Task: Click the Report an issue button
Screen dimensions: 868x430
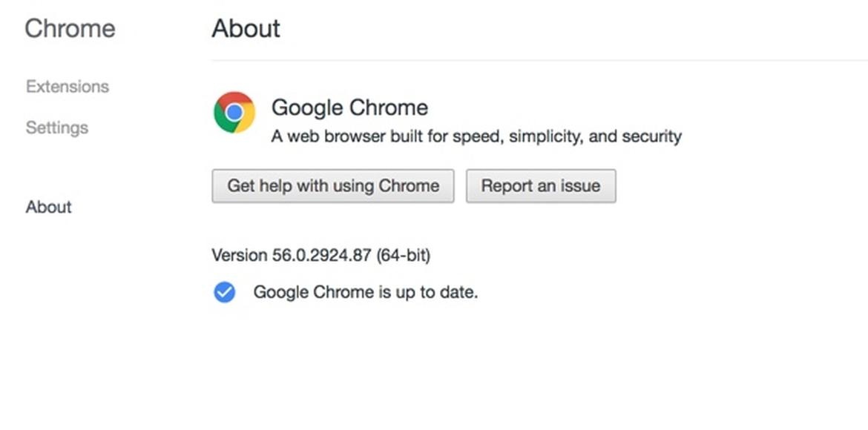Action: (540, 185)
